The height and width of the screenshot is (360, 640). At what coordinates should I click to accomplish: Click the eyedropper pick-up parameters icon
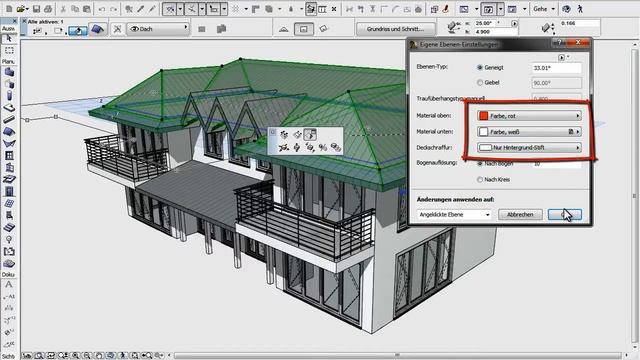141,9
